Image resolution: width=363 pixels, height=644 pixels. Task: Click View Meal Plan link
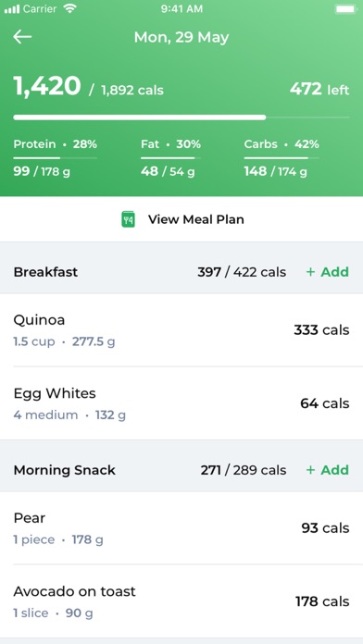click(x=196, y=219)
